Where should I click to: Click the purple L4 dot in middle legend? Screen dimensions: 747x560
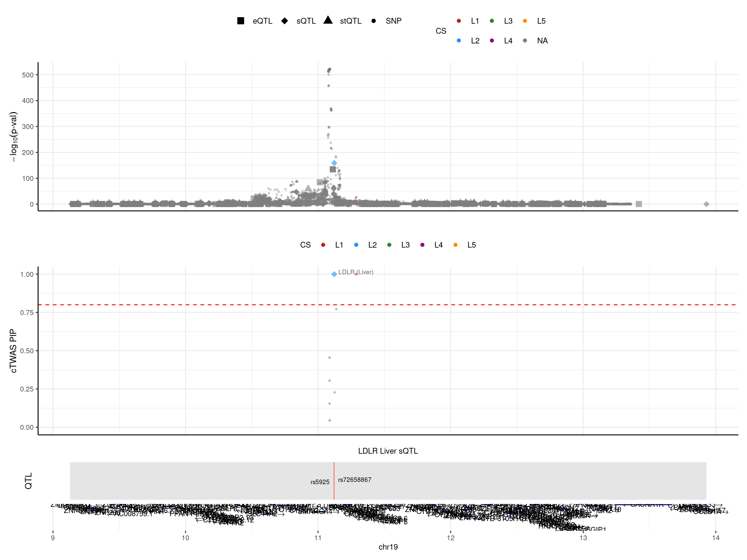[422, 245]
